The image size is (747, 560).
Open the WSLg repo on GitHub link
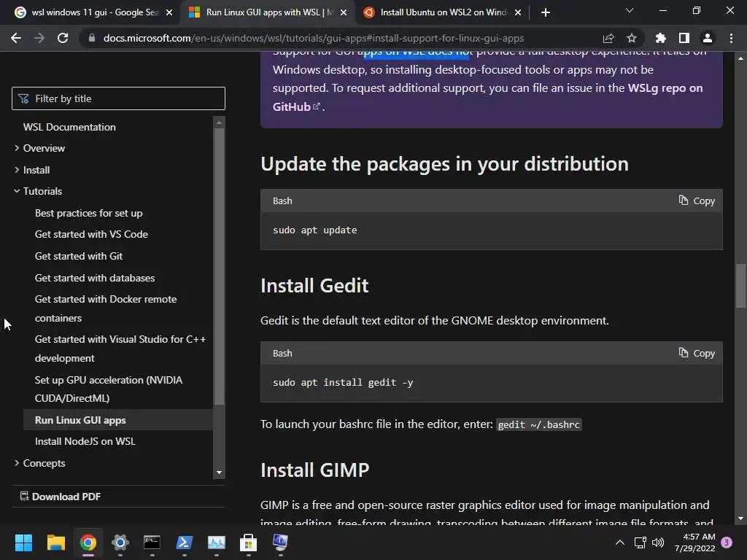click(x=488, y=97)
